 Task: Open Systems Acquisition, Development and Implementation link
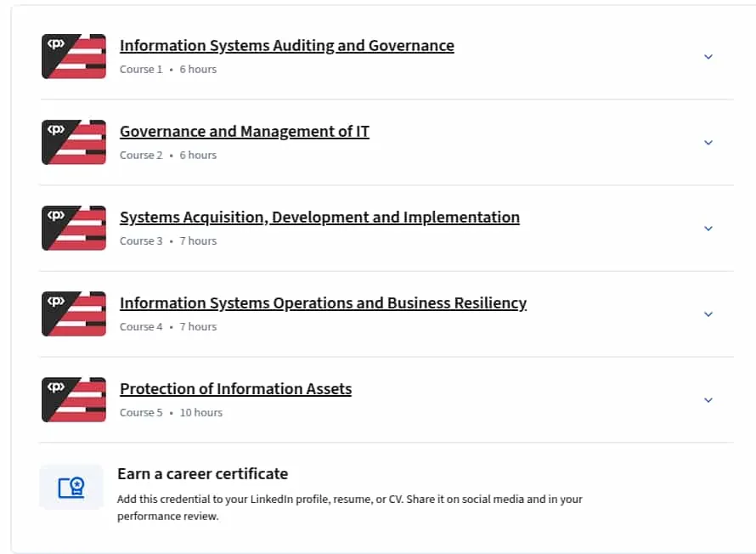pyautogui.click(x=319, y=217)
